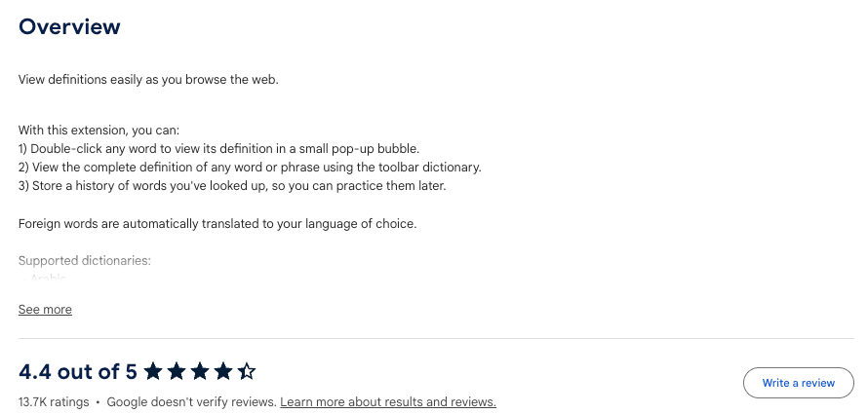Screen dimensions: 868x414
Task: Expand the overview with See more
Action: point(45,310)
